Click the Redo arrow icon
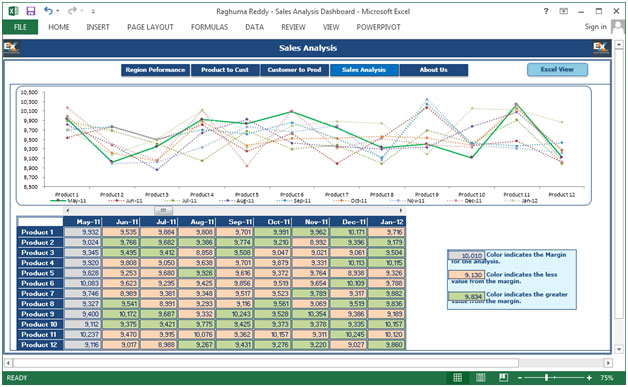 point(72,11)
